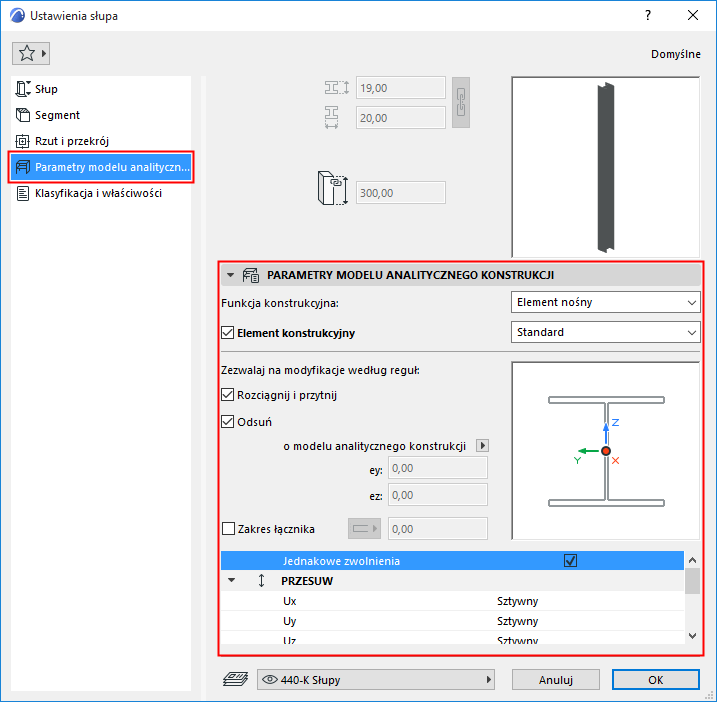Select the Segment page
The image size is (717, 702).
[x=102, y=115]
